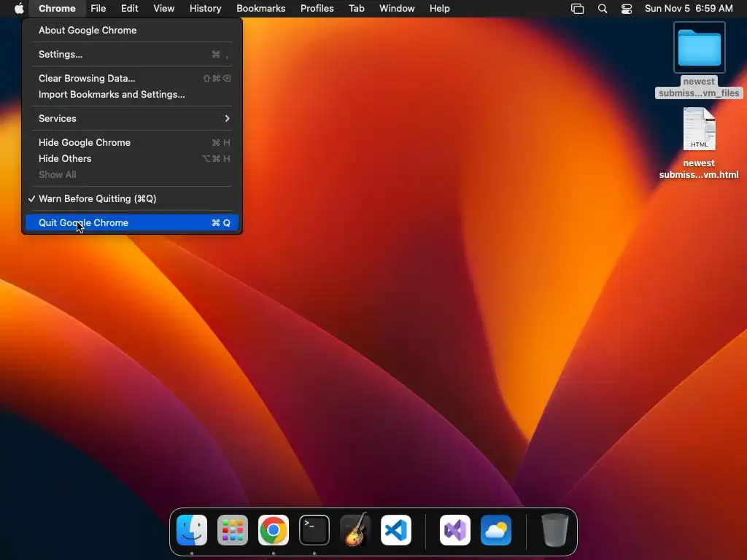Select the newest submiss...vm.html file
The height and width of the screenshot is (560, 747).
click(699, 143)
